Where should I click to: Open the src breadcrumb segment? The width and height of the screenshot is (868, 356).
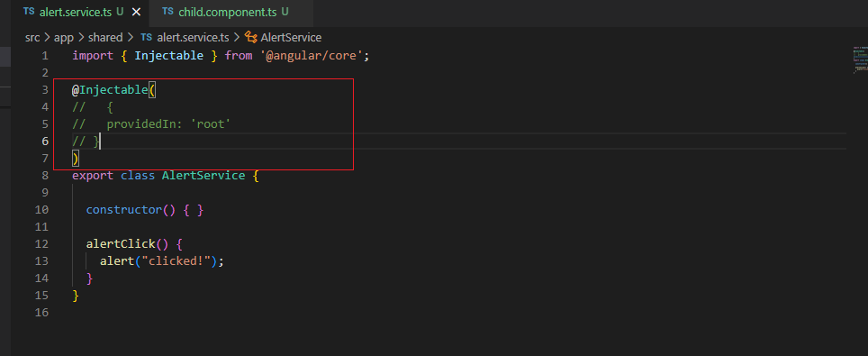pos(32,38)
